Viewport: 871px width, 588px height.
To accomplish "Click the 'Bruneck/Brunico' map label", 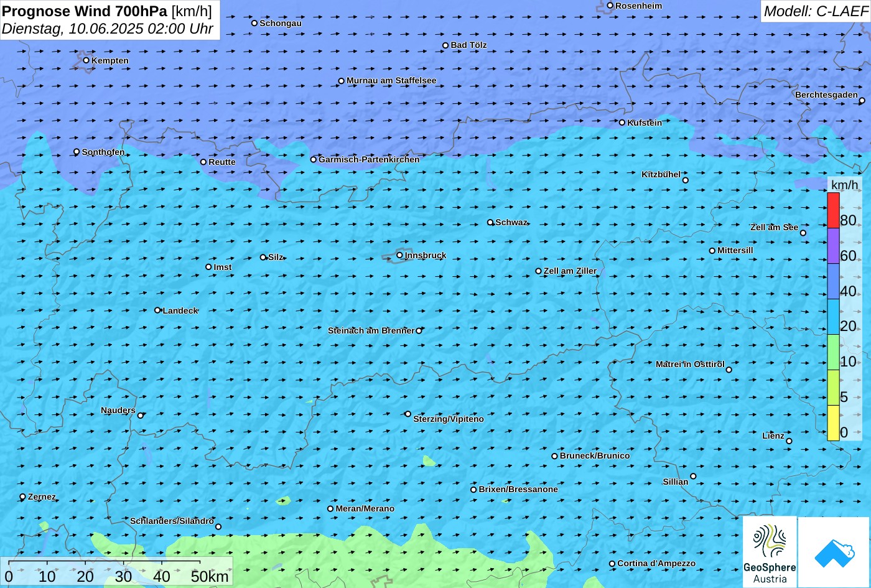I will (x=595, y=455).
